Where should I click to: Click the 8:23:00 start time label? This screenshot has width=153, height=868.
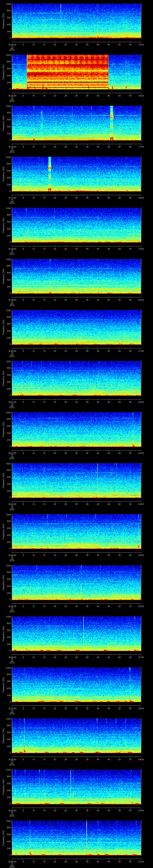click(x=12, y=504)
